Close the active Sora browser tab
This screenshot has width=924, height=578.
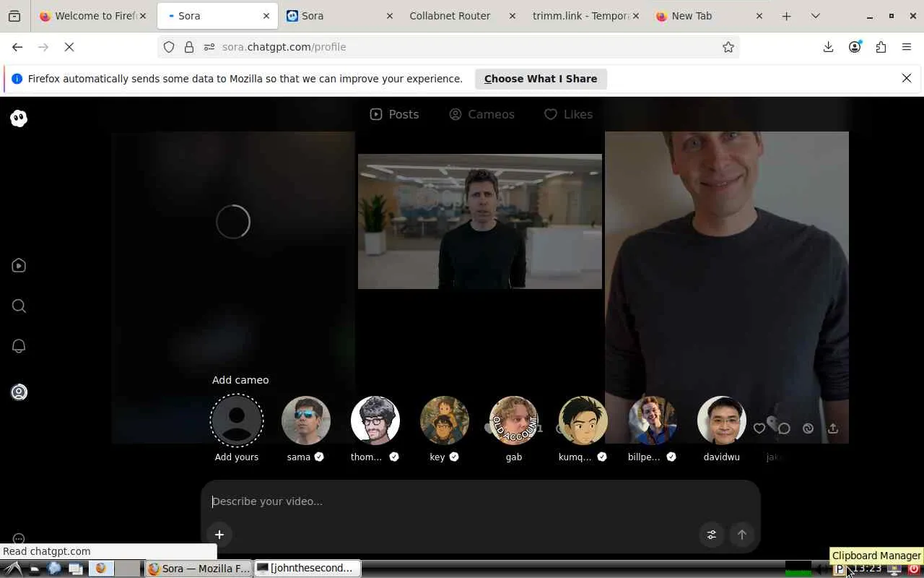point(266,16)
